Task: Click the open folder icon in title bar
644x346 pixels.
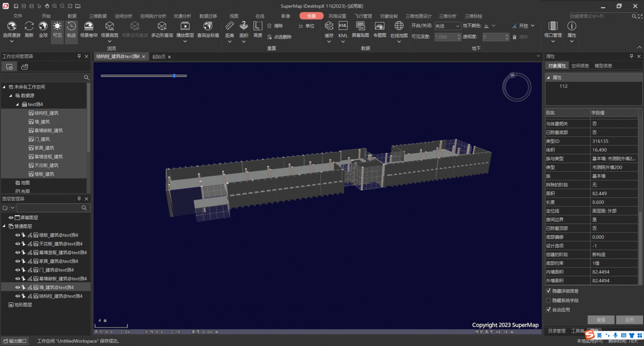Action: pos(78,6)
